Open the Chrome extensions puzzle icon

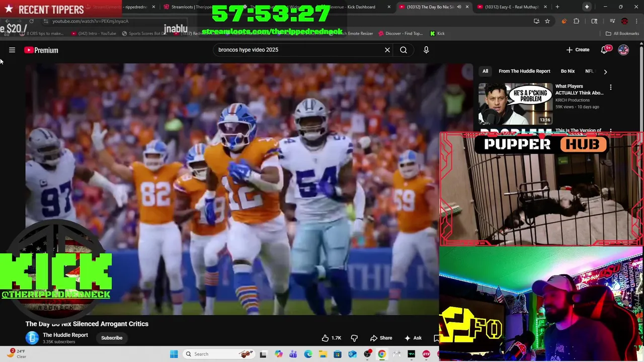(x=577, y=21)
